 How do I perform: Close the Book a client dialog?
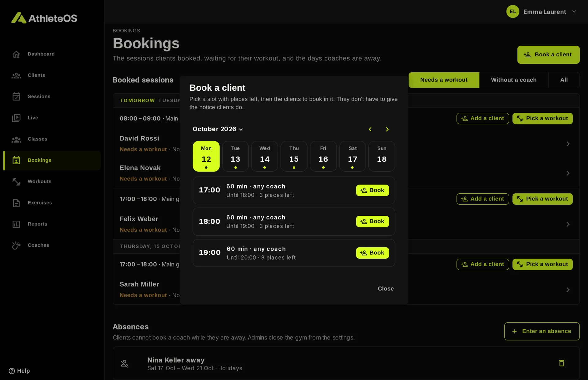coord(386,289)
